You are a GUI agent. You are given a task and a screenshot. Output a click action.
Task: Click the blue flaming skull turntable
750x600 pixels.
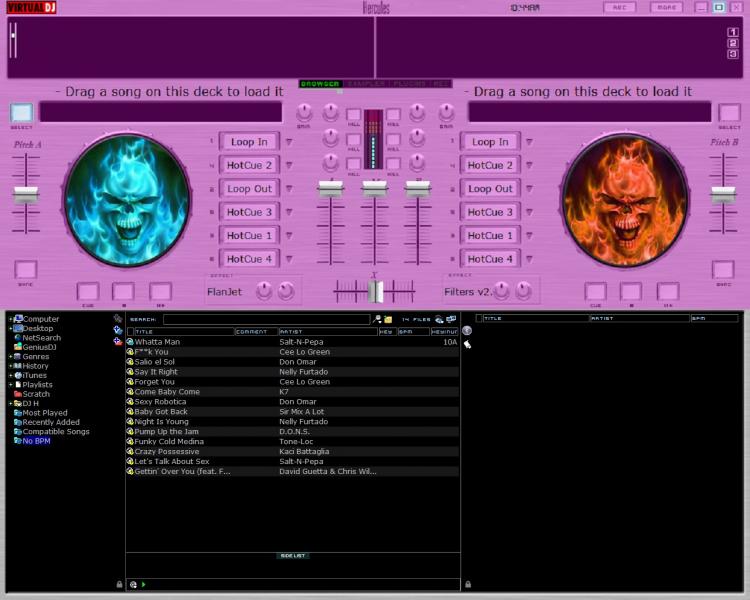click(x=127, y=200)
